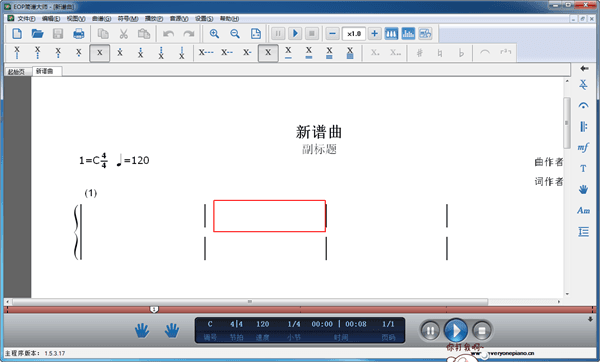Choose the half note duration X-

tap(247, 53)
